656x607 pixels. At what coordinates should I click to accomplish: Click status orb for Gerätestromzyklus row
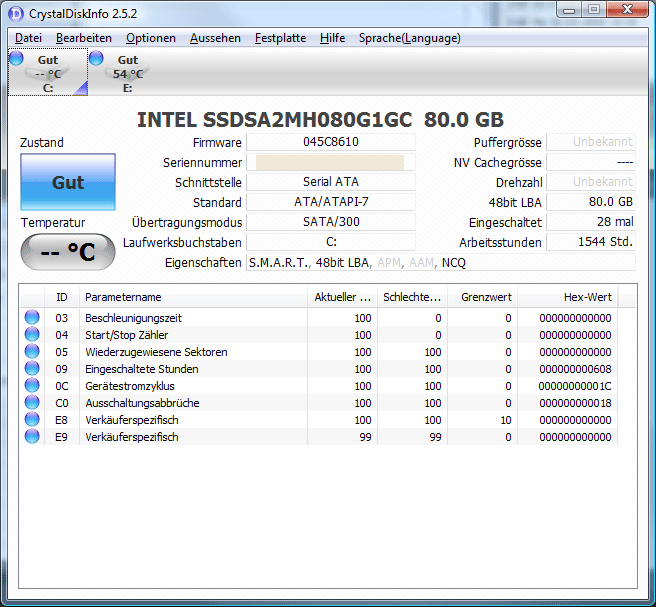[x=32, y=385]
